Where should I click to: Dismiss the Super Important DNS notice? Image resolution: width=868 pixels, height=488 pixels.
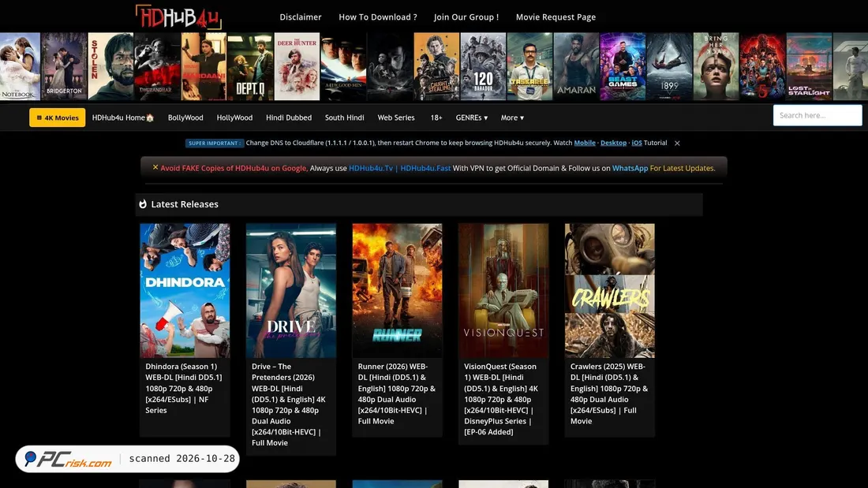[x=677, y=143]
